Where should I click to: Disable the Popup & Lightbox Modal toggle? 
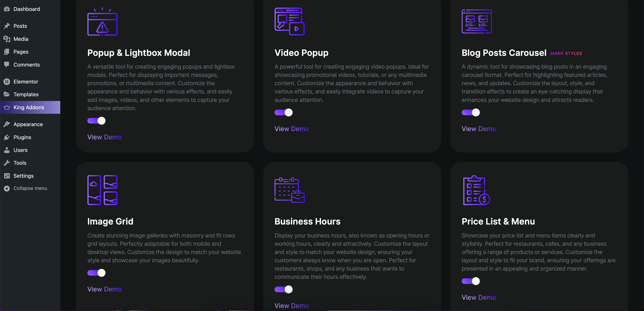click(x=96, y=121)
